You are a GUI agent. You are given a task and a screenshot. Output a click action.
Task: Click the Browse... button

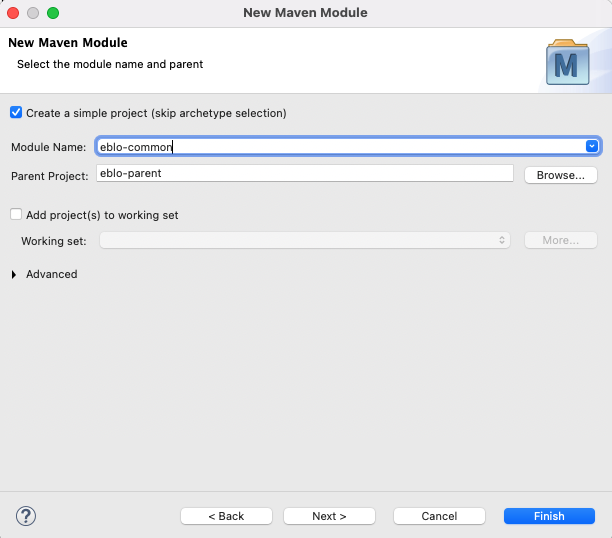(560, 175)
